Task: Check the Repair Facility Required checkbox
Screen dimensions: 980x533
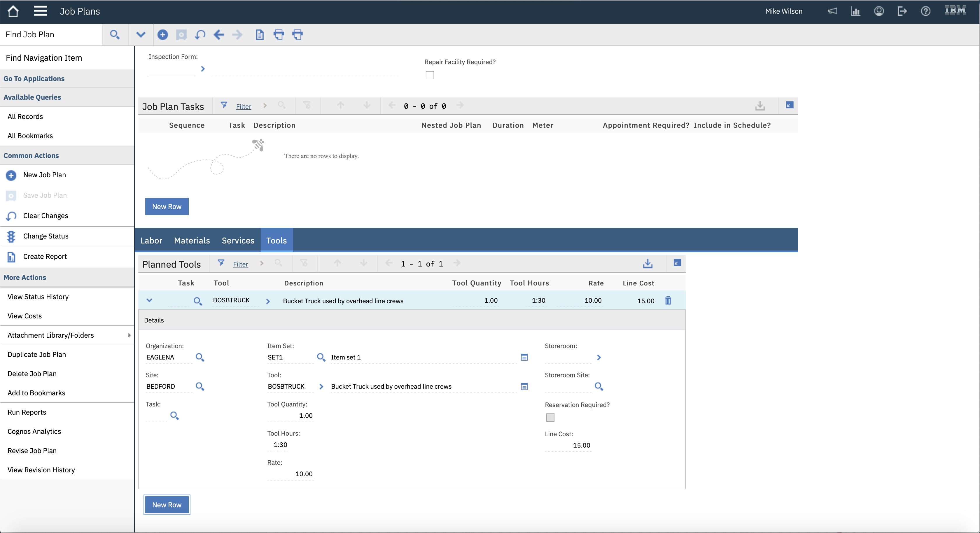Action: (x=430, y=75)
